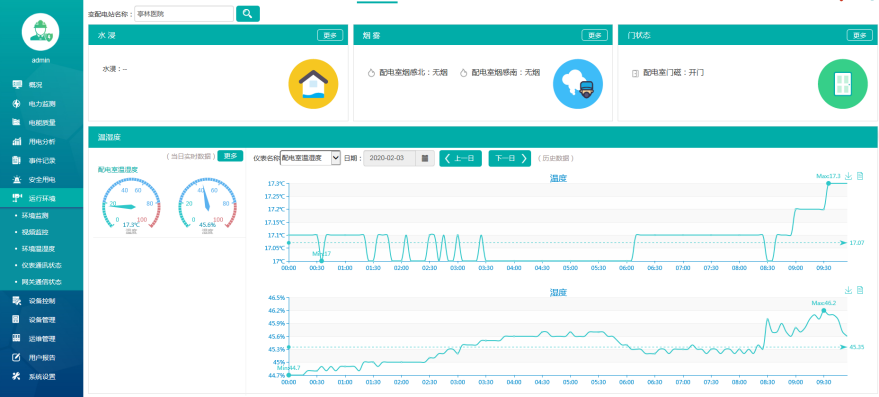
Task: Click the green door status icon
Action: pos(843,84)
